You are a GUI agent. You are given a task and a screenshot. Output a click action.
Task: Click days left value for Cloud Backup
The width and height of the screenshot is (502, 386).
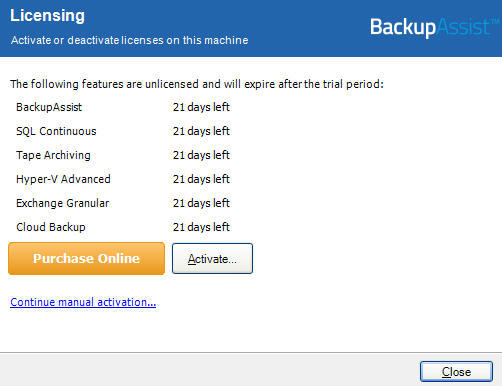coord(201,227)
